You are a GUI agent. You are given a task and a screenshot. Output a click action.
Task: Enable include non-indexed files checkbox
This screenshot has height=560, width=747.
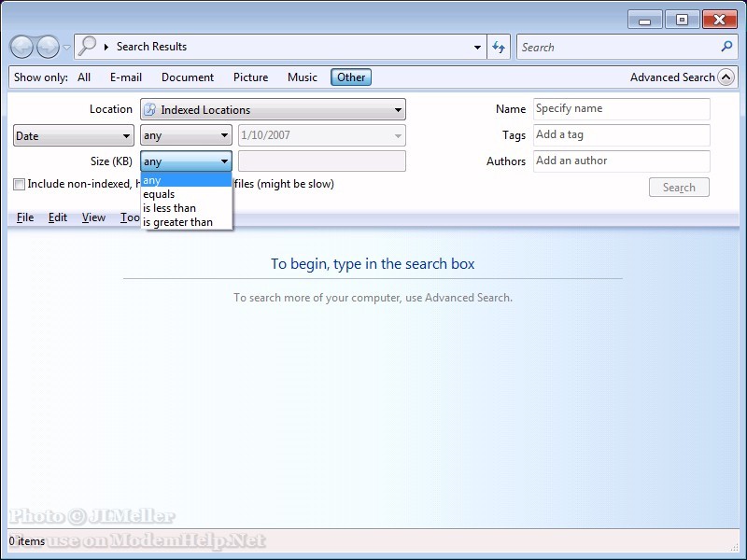[19, 184]
